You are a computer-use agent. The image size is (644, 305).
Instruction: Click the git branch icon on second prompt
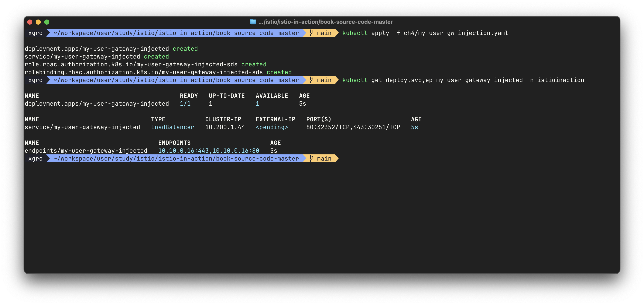311,80
